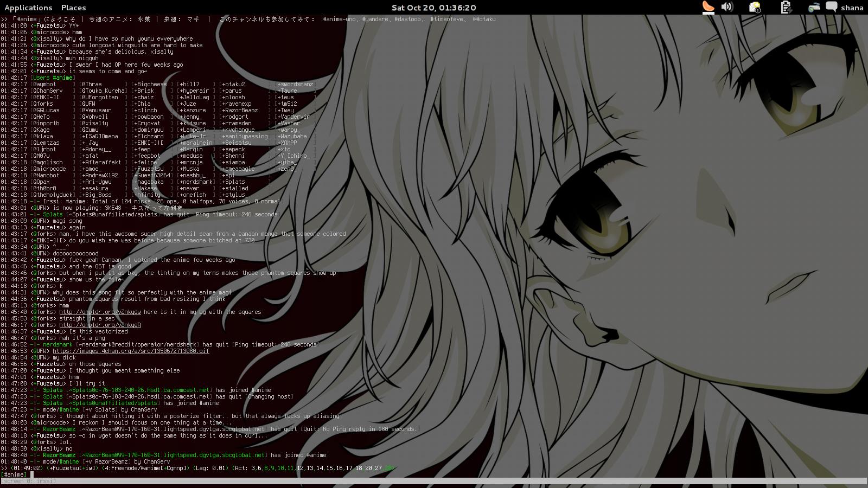Open the mail notification envelope icon

click(755, 7)
